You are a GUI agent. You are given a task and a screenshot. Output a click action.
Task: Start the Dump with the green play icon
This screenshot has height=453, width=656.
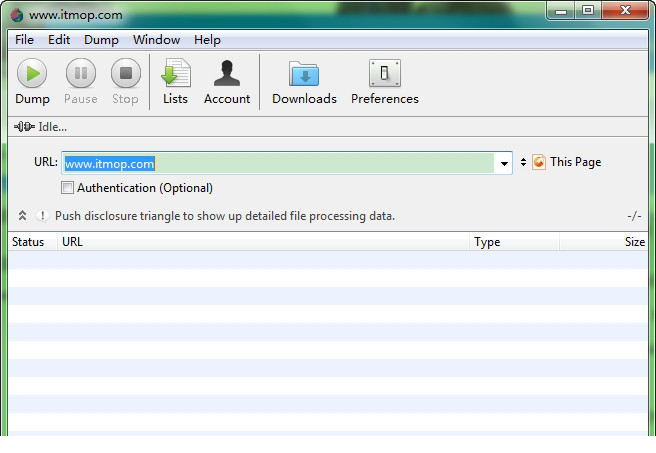coord(32,73)
